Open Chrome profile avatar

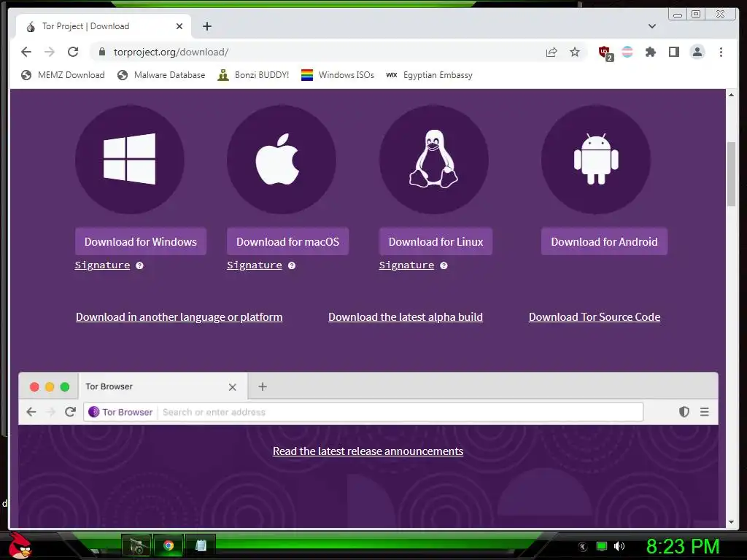click(x=697, y=52)
